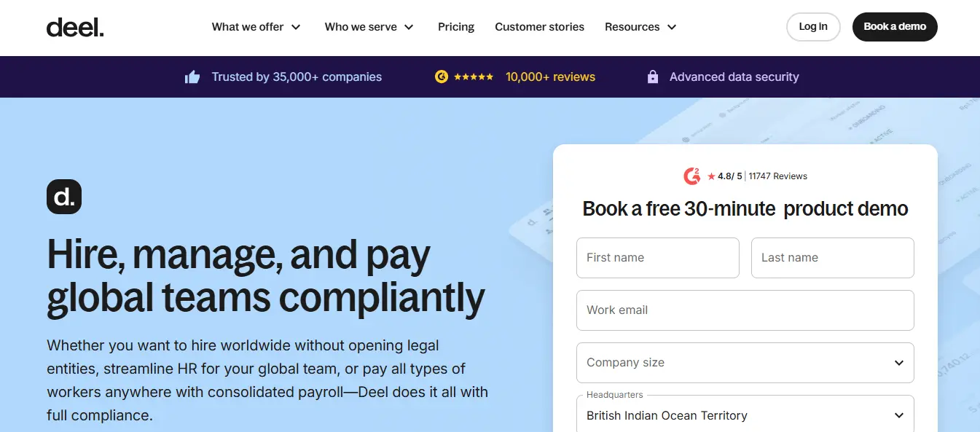
Task: Click the thumbs-up trust icon
Action: pyautogui.click(x=192, y=76)
